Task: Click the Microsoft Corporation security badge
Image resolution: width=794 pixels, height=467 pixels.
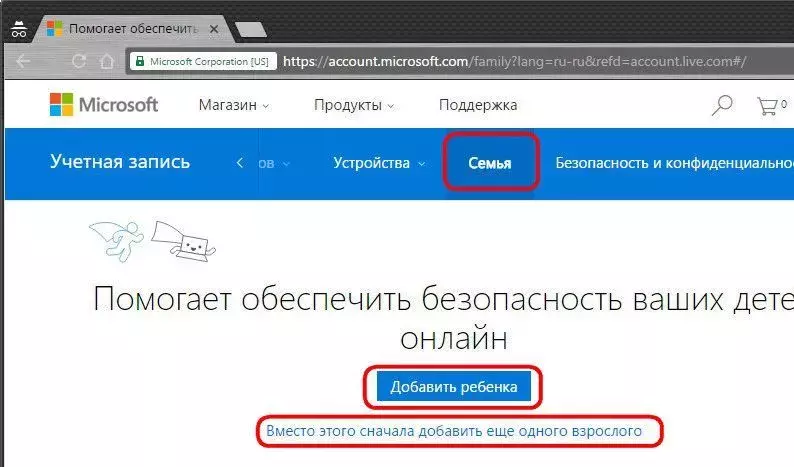Action: tap(203, 61)
